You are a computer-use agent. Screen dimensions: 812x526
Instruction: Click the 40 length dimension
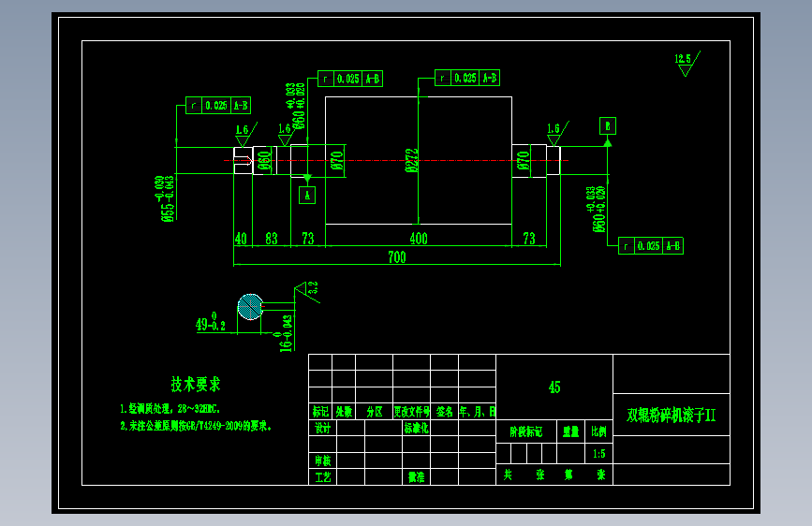click(x=241, y=239)
